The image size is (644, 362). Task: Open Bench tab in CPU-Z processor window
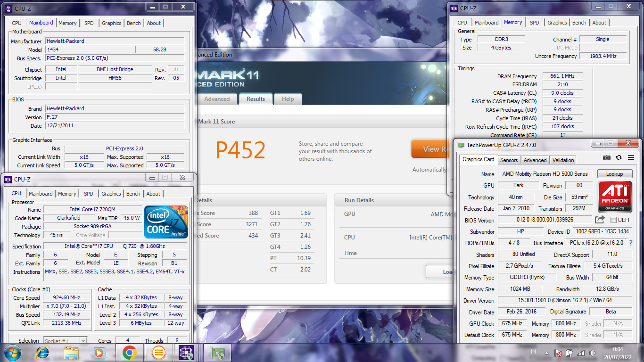133,194
